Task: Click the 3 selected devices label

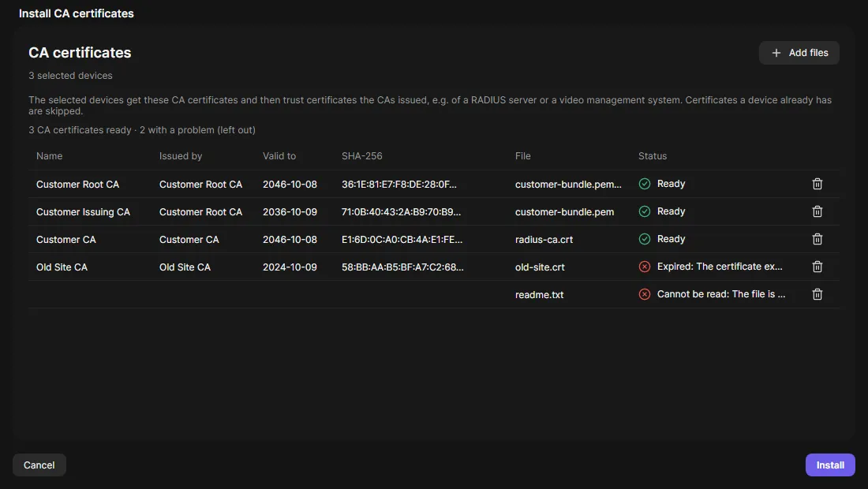Action: (x=70, y=75)
